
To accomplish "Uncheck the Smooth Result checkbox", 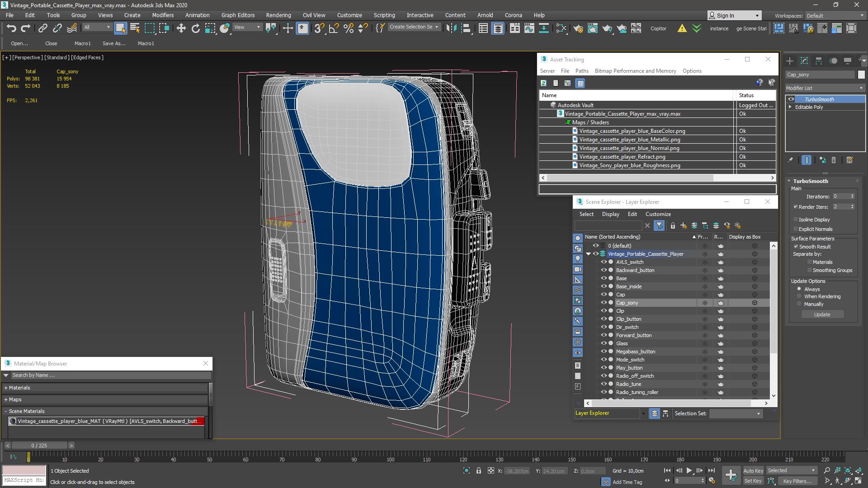I will click(796, 247).
